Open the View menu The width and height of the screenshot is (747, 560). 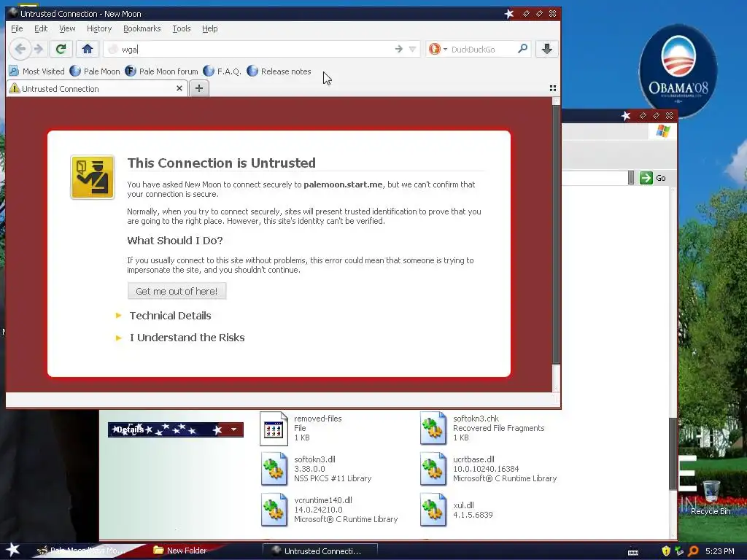point(67,28)
